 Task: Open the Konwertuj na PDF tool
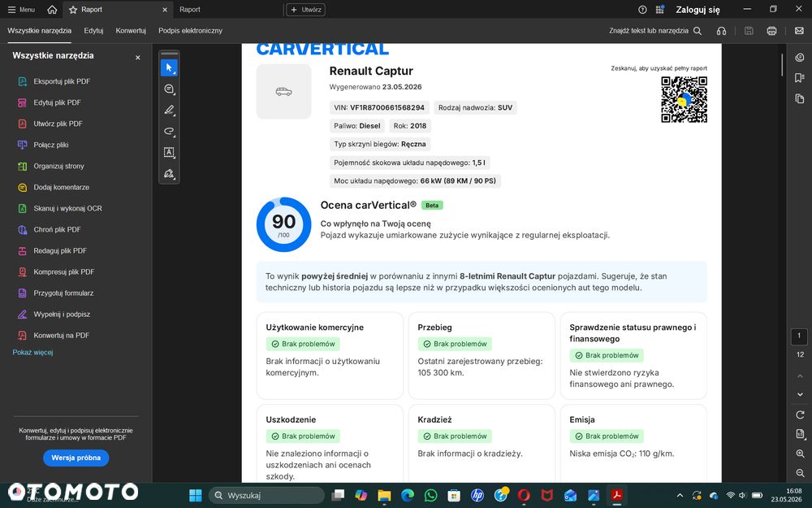click(x=54, y=336)
